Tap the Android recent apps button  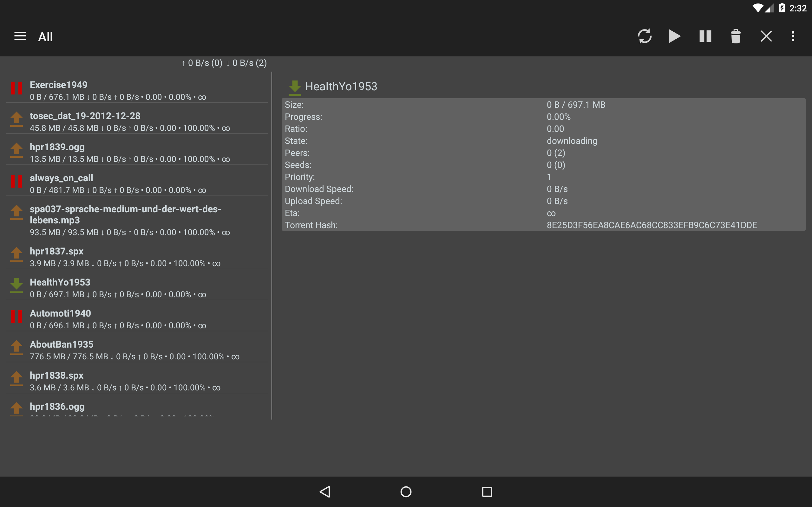click(487, 491)
